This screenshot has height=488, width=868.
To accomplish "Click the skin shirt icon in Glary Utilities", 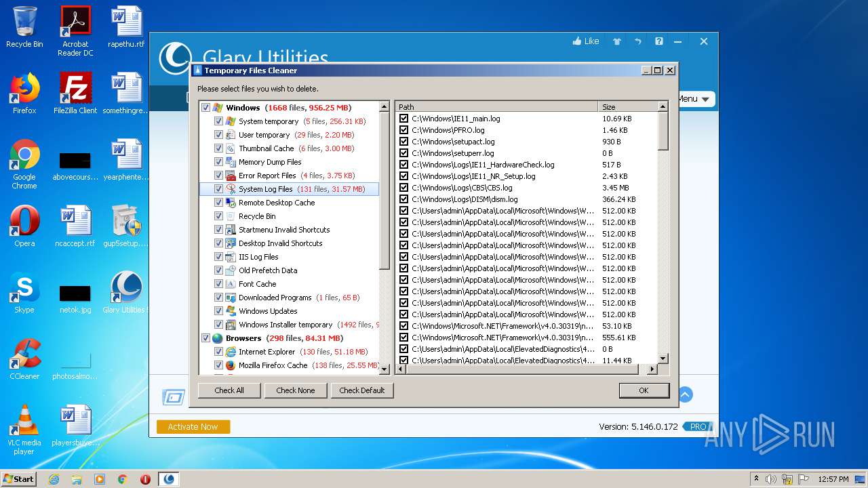I will (617, 41).
